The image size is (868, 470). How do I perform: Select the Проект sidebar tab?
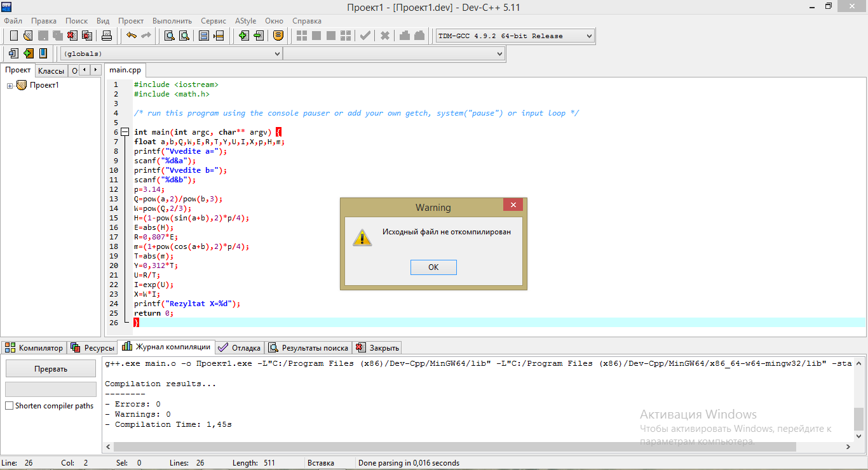[x=18, y=70]
